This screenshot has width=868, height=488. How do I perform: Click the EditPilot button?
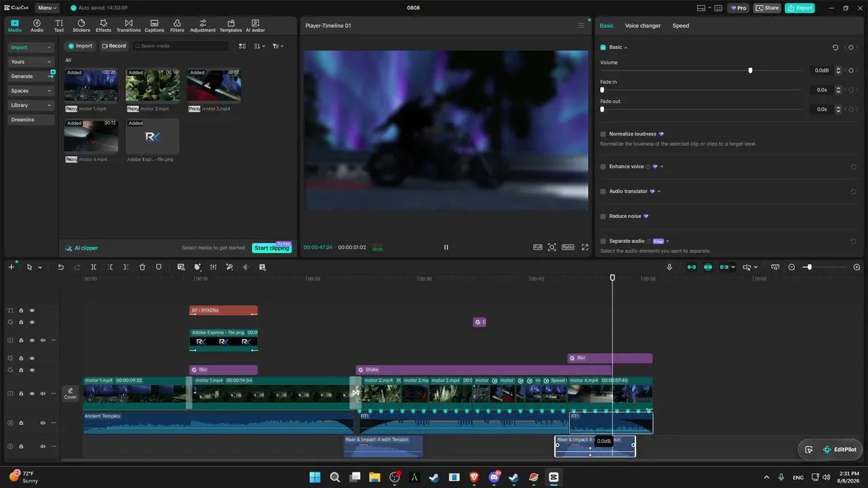pyautogui.click(x=840, y=449)
